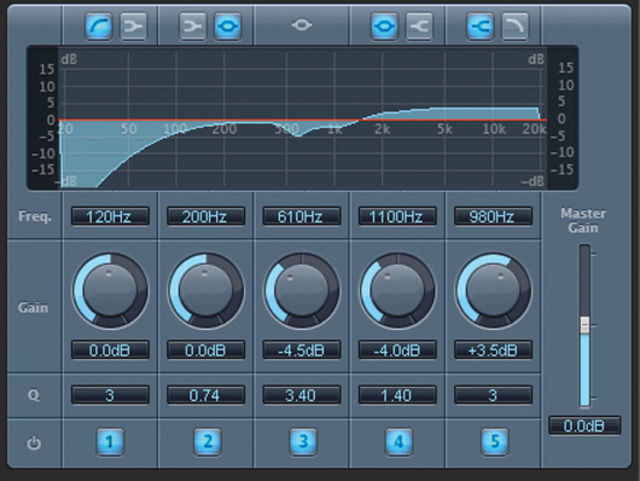Click the band 3 parametric bell icon

tap(302, 25)
